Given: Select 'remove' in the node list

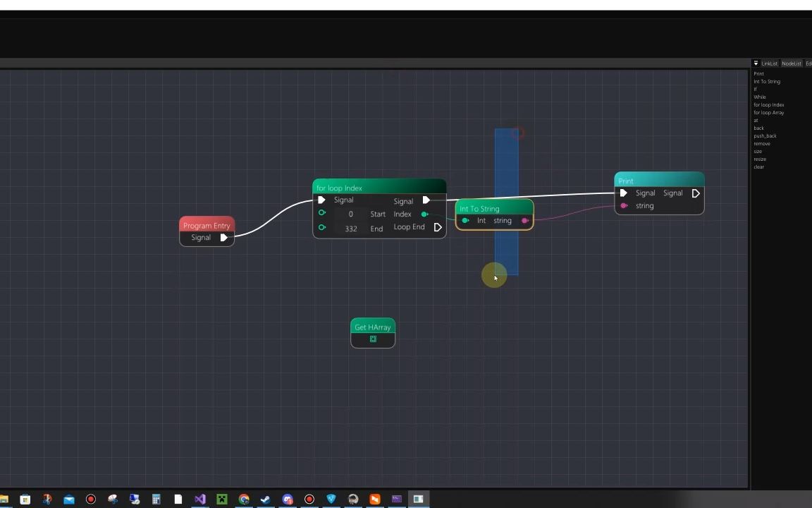Looking at the screenshot, I should tap(762, 144).
